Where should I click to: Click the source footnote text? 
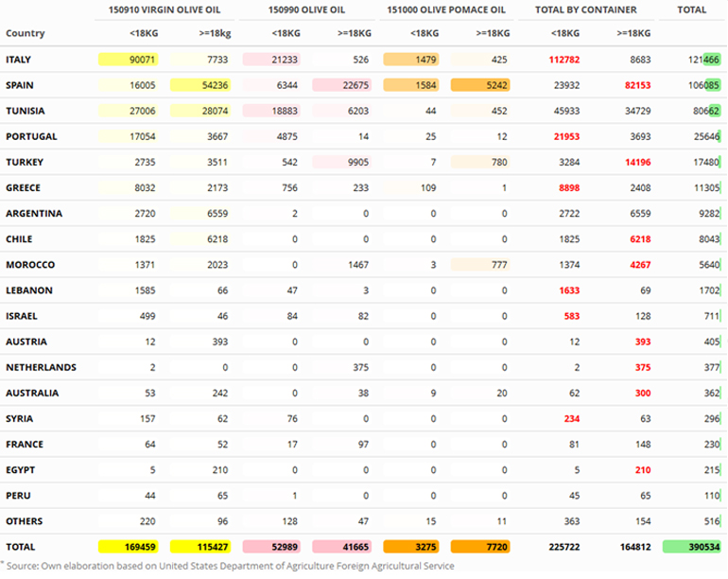coord(230,566)
